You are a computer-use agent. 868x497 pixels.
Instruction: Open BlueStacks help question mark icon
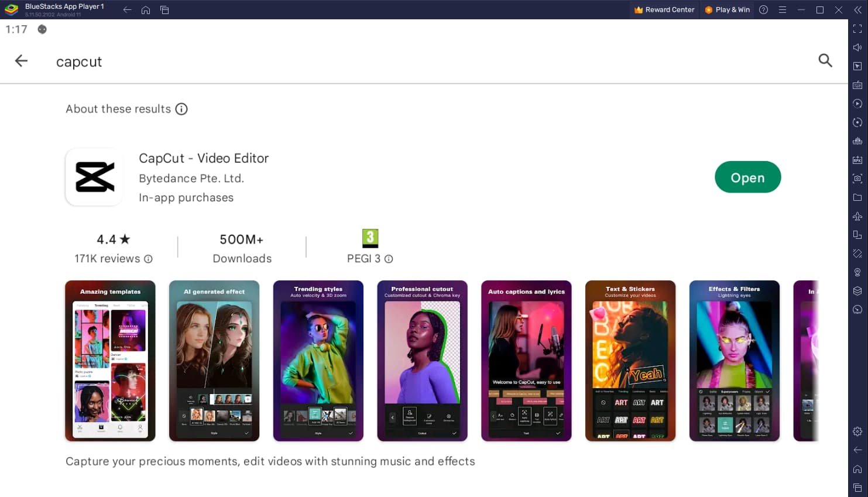click(x=763, y=10)
